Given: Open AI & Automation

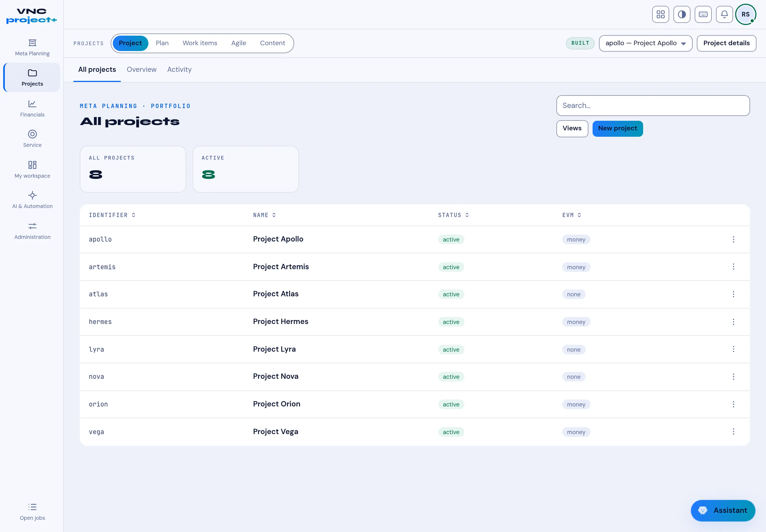Looking at the screenshot, I should [32, 200].
